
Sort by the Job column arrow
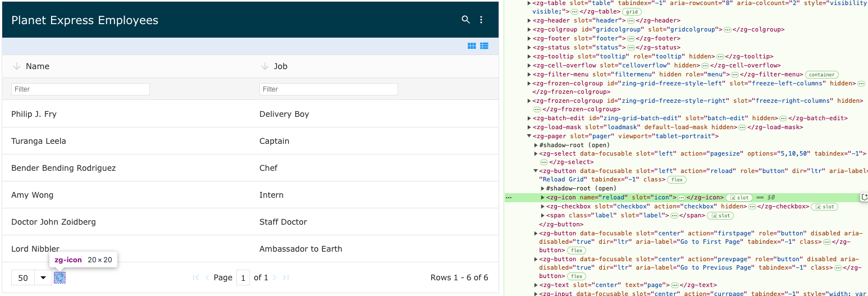pos(265,66)
